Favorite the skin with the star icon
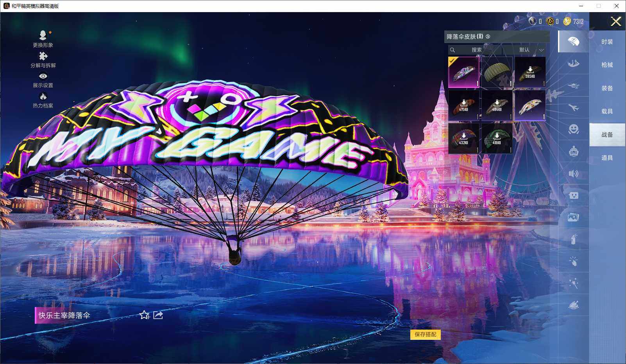This screenshot has height=364, width=626. click(x=145, y=315)
